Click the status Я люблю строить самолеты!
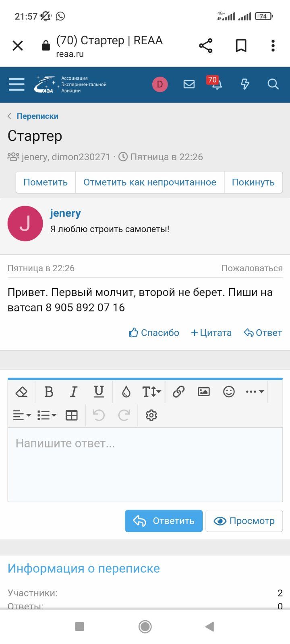Viewport: 290px width, 644px height. coord(110,229)
